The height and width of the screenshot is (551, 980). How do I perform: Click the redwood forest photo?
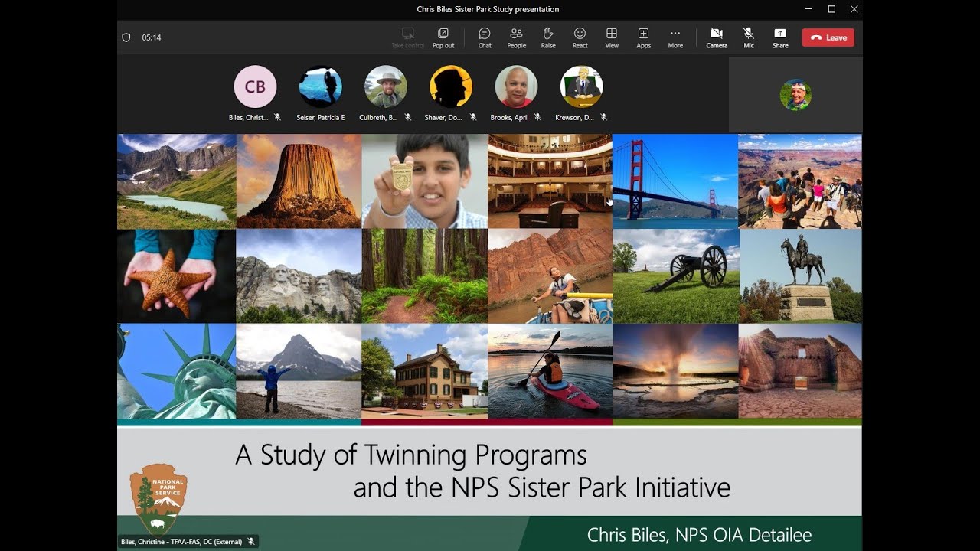tap(424, 276)
